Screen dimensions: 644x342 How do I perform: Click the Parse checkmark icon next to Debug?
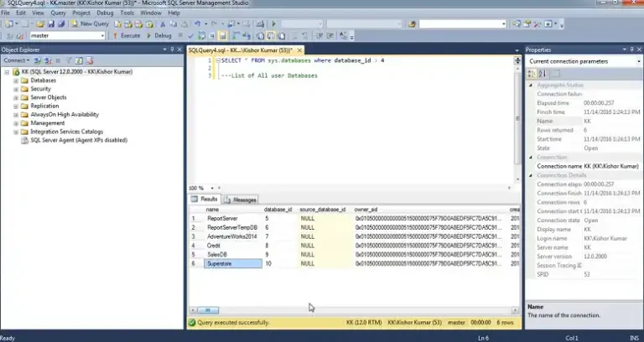point(190,36)
